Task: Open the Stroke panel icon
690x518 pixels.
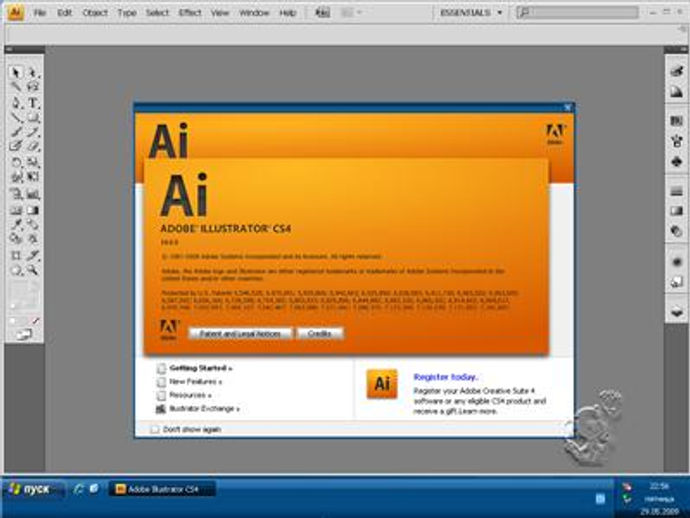Action: point(676,191)
